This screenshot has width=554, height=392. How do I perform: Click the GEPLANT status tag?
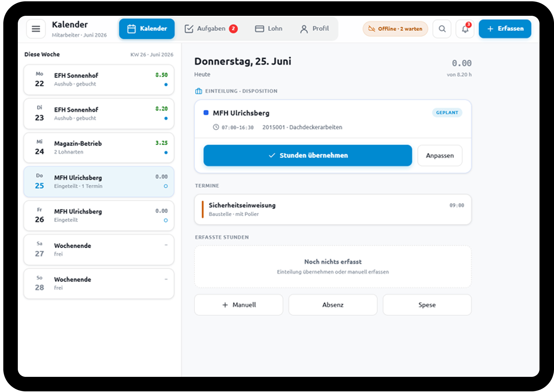(x=447, y=113)
